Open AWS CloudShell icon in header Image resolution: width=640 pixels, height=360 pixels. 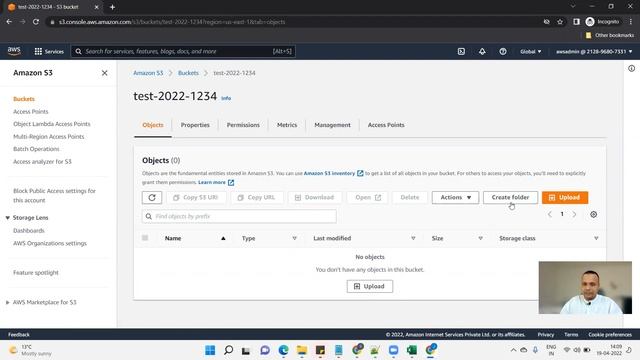[x=461, y=51]
